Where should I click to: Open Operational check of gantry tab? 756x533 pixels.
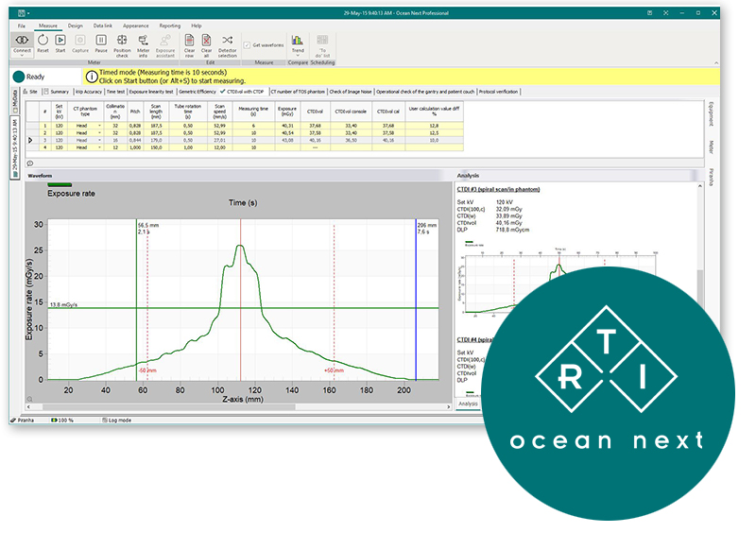coord(425,92)
